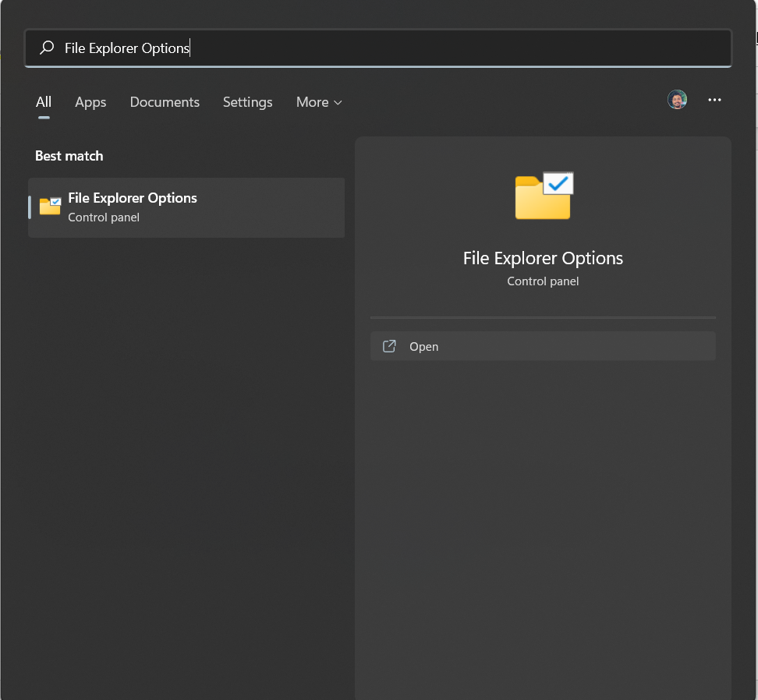Switch to the Settings filter tab
The image size is (758, 700).
coord(247,102)
